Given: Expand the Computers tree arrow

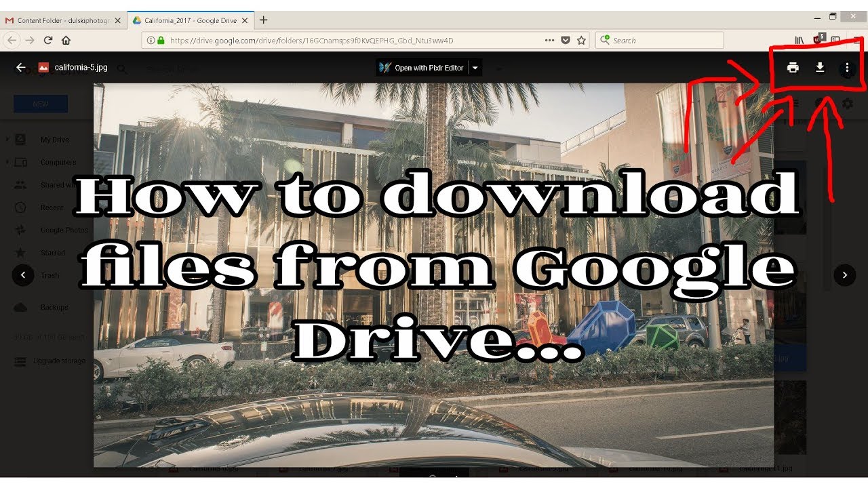Looking at the screenshot, I should [x=7, y=162].
